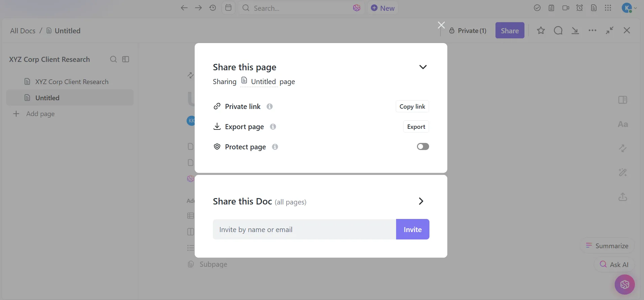Open the recent history clock icon

pos(213,8)
